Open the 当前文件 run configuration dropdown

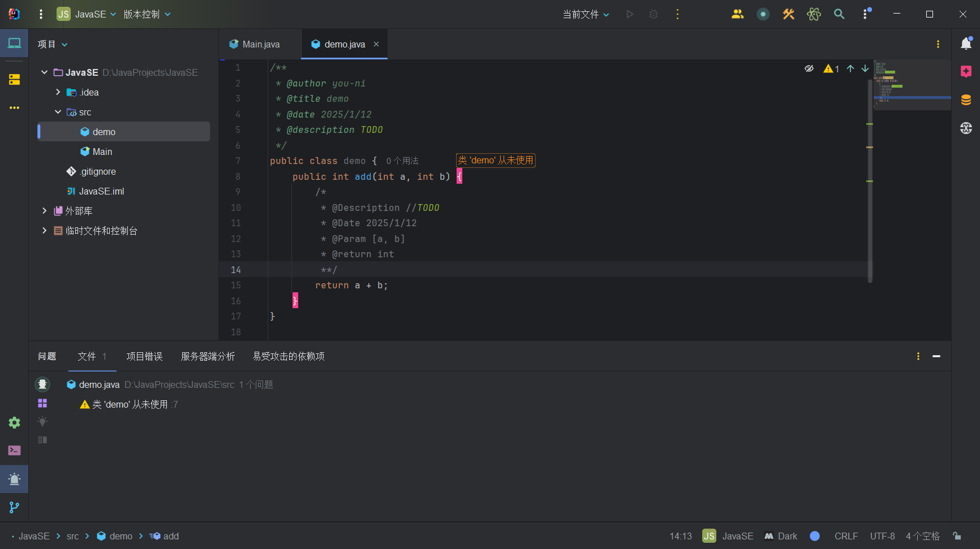586,14
